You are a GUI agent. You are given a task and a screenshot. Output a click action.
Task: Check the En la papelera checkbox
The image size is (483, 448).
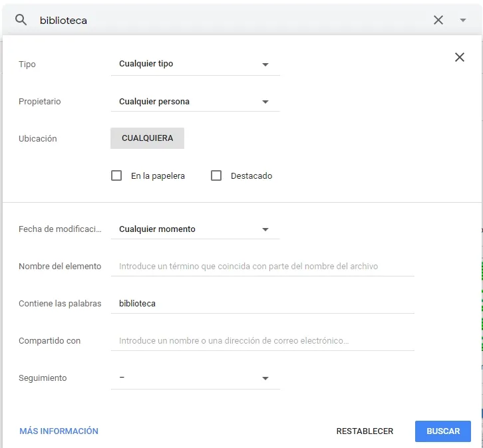coord(116,175)
